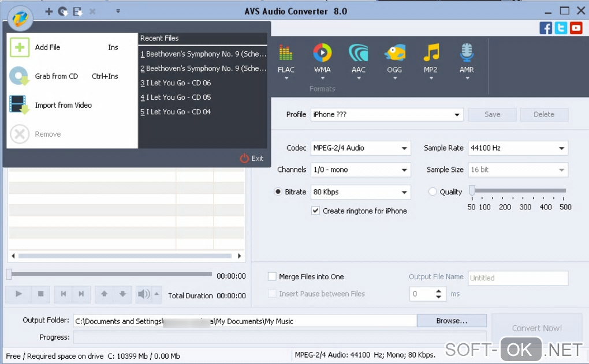This screenshot has height=364, width=589.
Task: Open the Bitrate dropdown 80 Kbps
Action: coord(360,192)
